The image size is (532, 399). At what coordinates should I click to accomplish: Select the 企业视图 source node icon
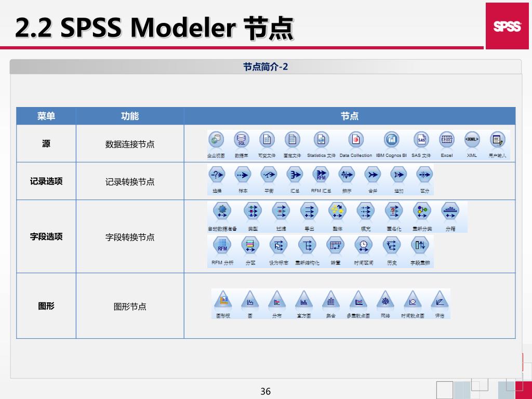point(216,139)
